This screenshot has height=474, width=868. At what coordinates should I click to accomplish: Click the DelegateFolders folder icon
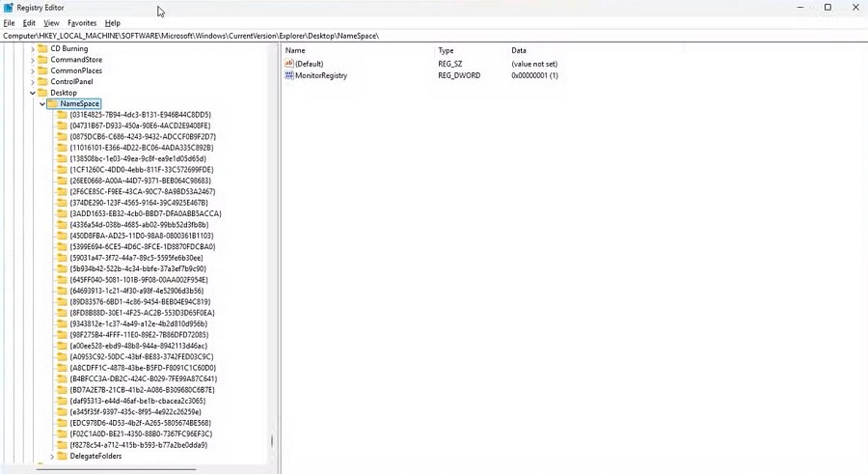(62, 456)
